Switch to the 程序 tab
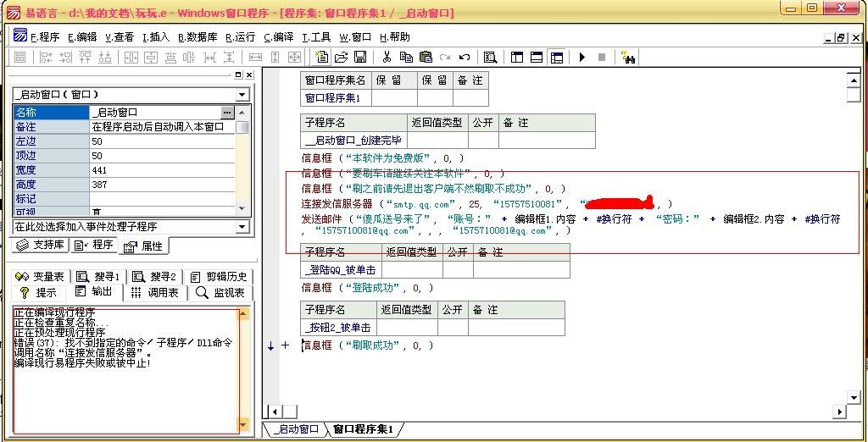 94,245
